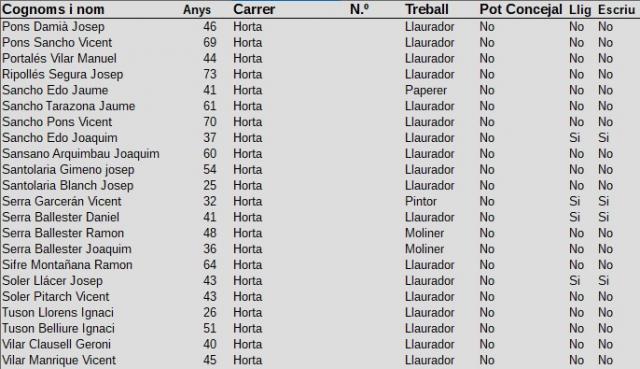Viewport: 640px width, 369px height.
Task: Click 'Moliner' for Serra Ballester Ramon
Action: pos(424,233)
